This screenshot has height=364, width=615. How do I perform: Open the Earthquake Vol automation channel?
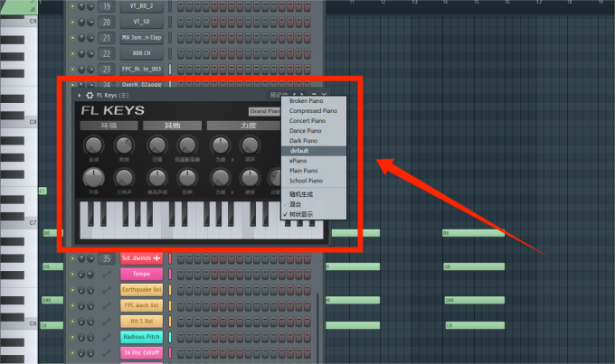point(141,290)
